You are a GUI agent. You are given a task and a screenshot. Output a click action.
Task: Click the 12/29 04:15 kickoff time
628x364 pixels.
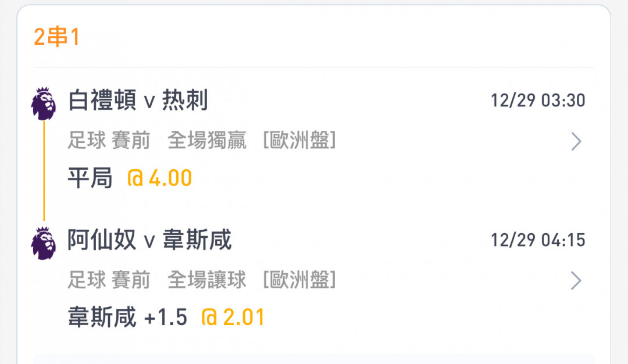538,240
